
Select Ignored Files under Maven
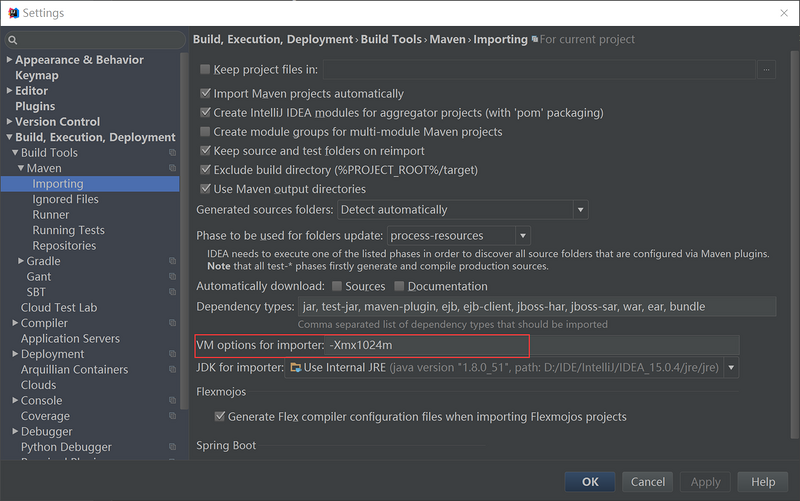click(65, 199)
